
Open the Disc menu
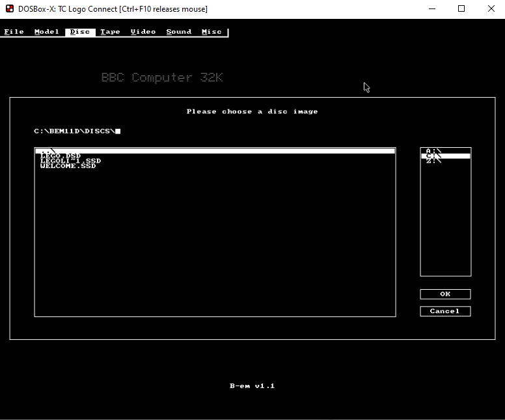80,32
